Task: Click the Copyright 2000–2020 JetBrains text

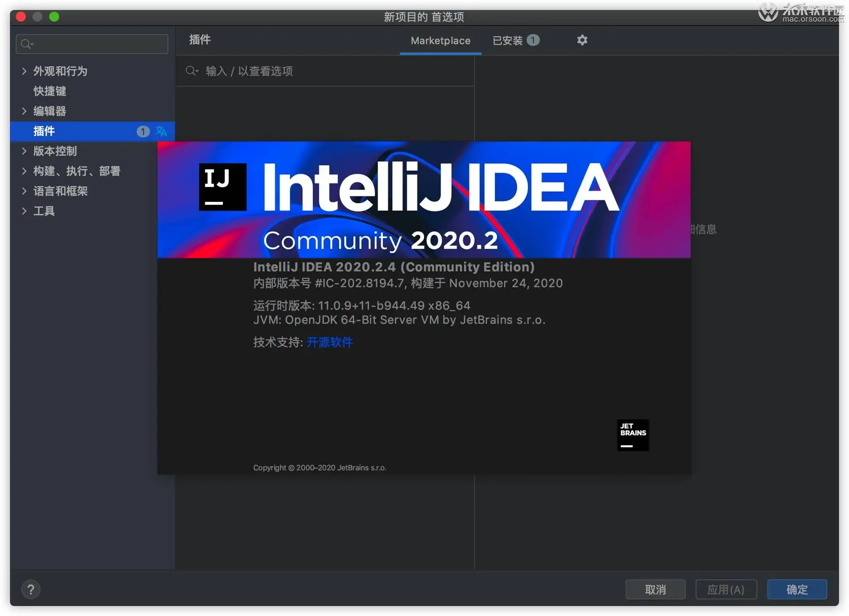Action: (320, 468)
